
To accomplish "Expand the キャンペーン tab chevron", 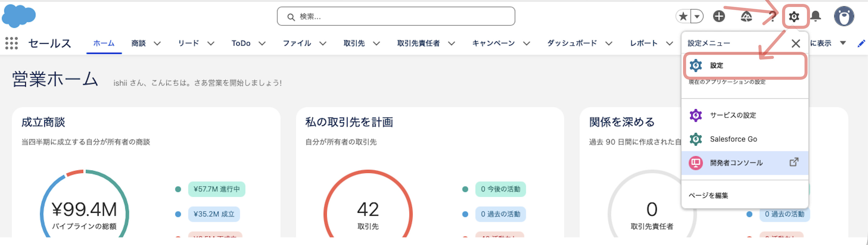I will 527,43.
